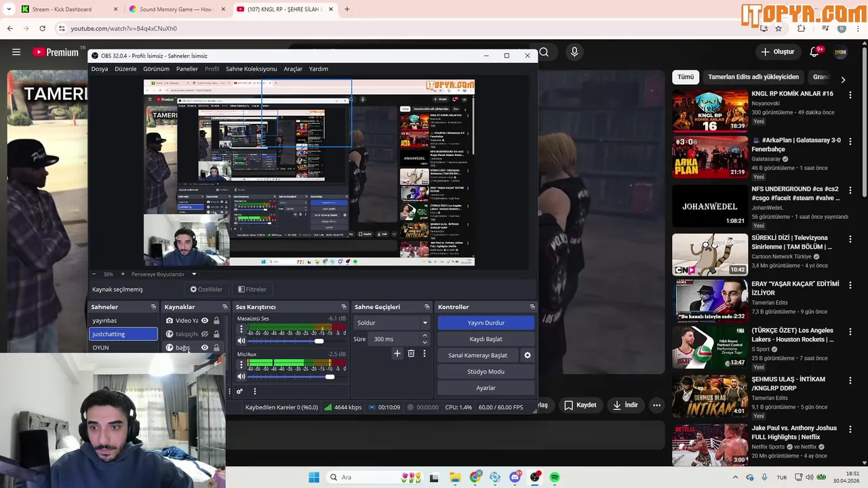Zoom in the OBS preview with plus
Viewport: 868px width, 488px height.
[x=123, y=274]
